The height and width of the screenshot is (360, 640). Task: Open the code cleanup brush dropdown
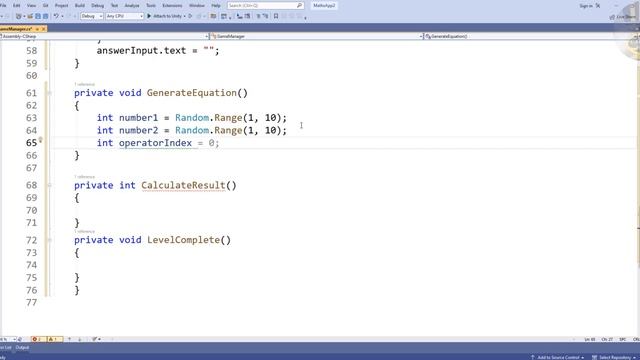click(x=96, y=339)
